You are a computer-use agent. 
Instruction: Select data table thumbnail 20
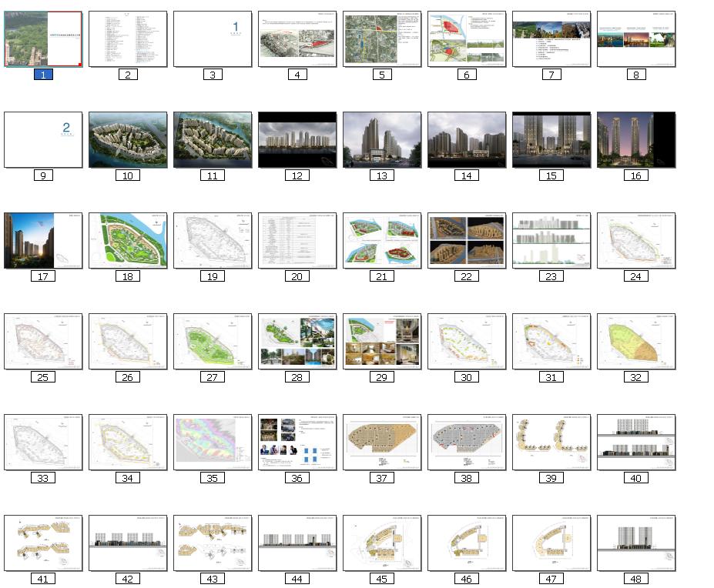pyautogui.click(x=297, y=240)
